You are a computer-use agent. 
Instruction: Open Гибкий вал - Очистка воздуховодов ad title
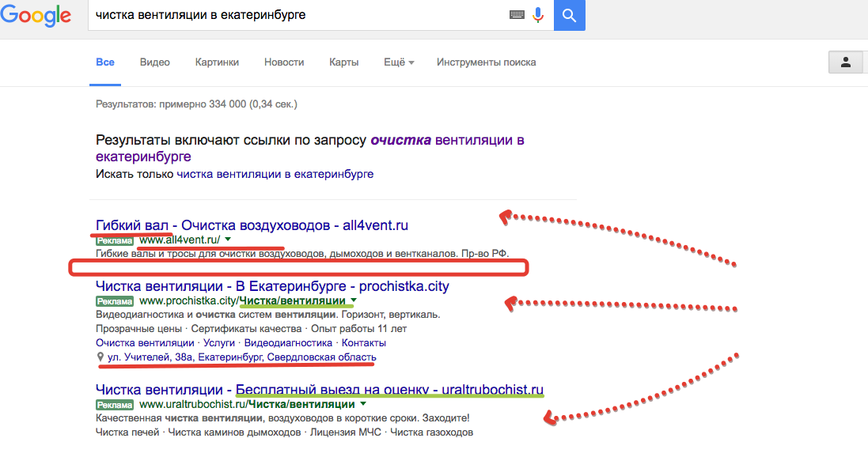pyautogui.click(x=252, y=225)
